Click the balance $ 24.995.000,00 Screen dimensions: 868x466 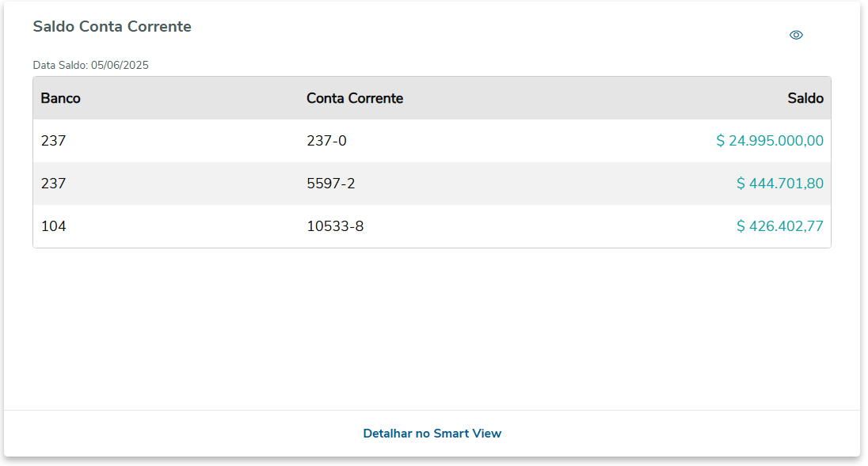[769, 142]
